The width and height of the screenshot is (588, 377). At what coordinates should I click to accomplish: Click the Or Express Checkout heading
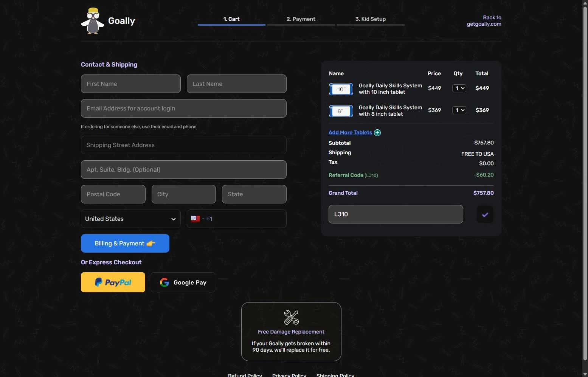(111, 262)
